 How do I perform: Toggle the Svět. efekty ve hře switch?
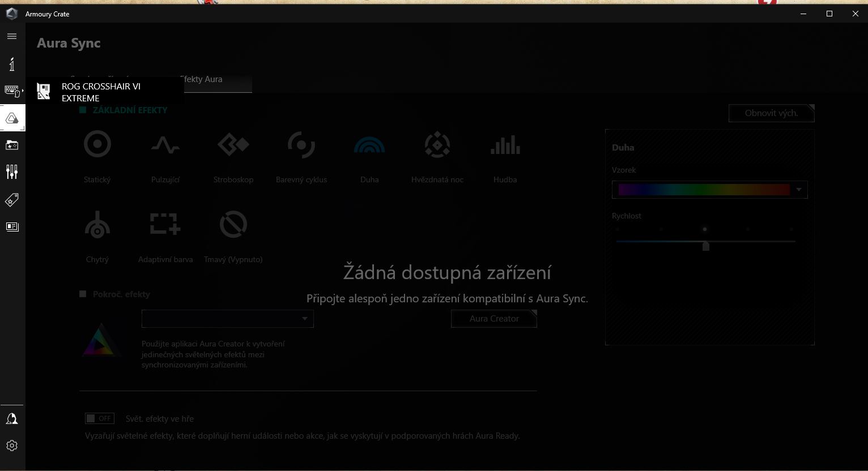click(100, 418)
